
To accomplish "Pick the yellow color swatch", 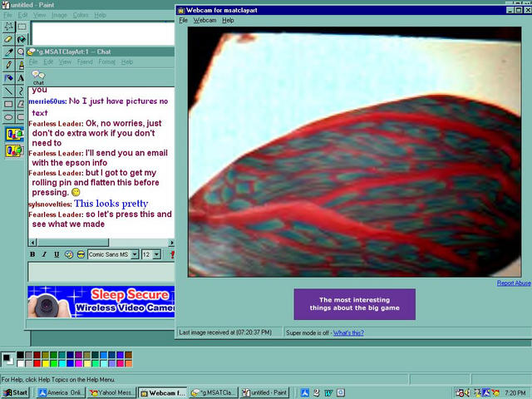I will tap(46, 363).
